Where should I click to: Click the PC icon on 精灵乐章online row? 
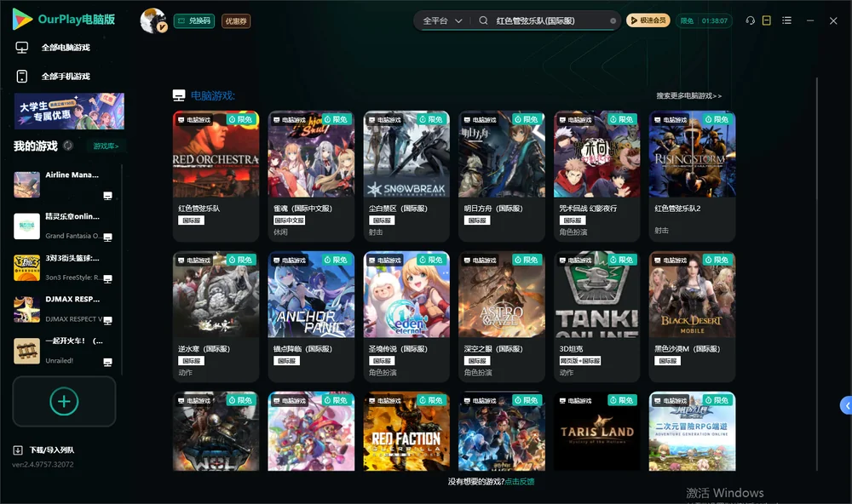[x=107, y=237]
